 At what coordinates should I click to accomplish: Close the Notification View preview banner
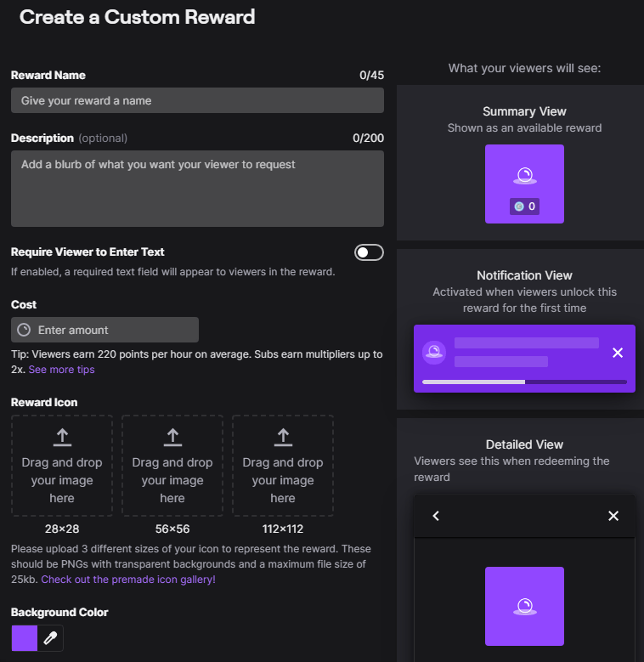618,353
